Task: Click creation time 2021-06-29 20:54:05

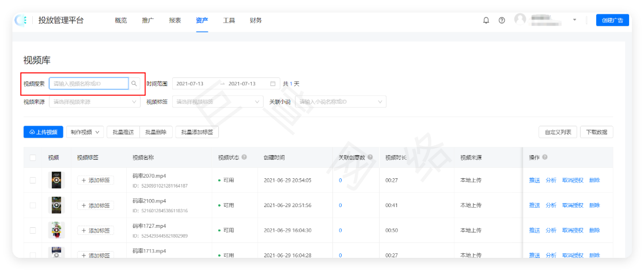Action: (287, 180)
